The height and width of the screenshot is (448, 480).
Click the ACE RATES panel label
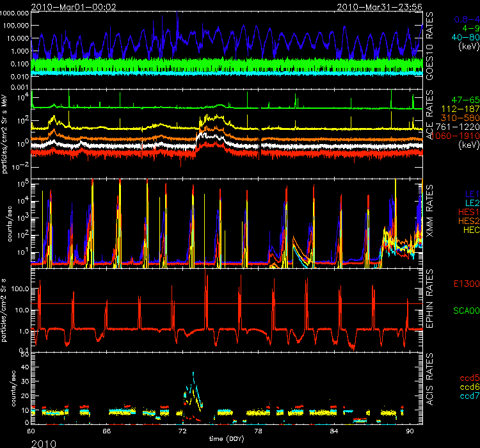[430, 115]
